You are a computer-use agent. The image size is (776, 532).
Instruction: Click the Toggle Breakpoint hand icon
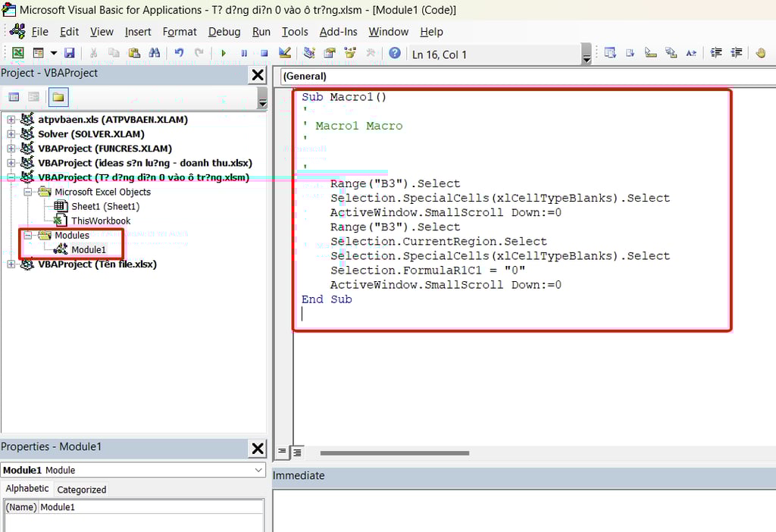click(761, 52)
